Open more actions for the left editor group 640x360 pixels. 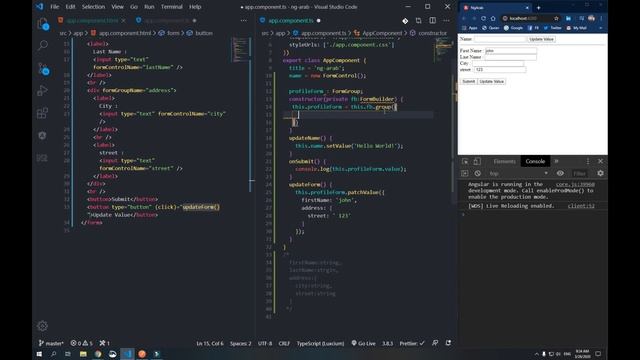pos(244,20)
